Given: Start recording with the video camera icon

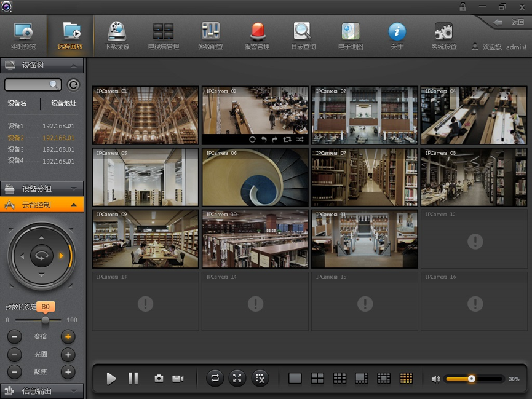Looking at the screenshot, I should pyautogui.click(x=178, y=379).
